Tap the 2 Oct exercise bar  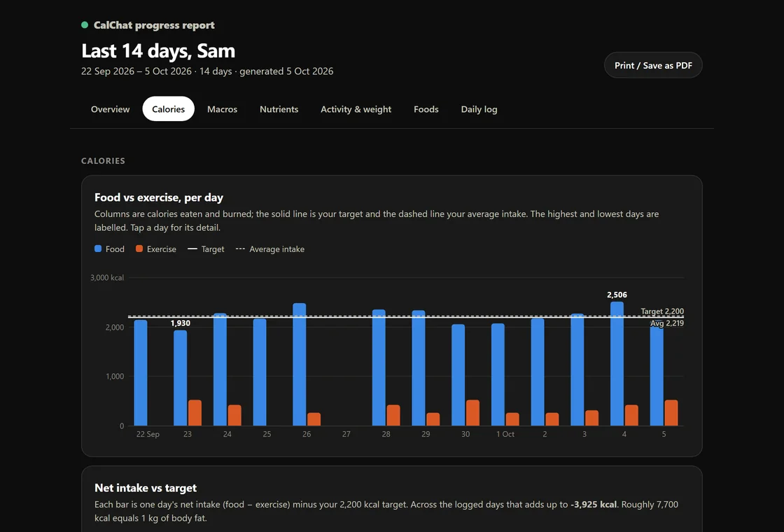point(552,419)
